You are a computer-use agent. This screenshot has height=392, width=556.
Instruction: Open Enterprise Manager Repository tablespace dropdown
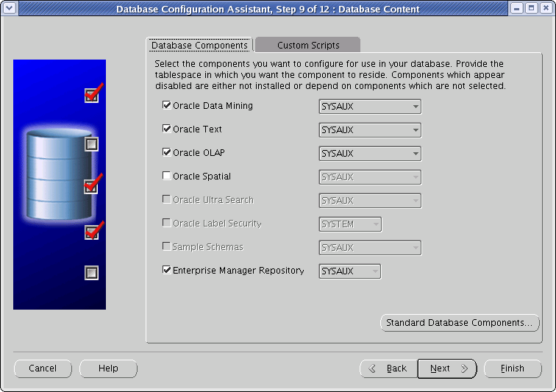click(350, 271)
